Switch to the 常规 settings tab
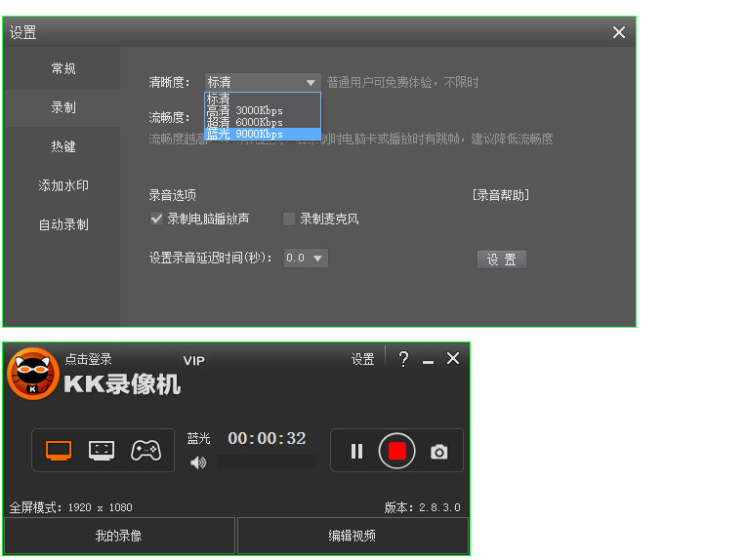The height and width of the screenshot is (560, 747). click(62, 68)
